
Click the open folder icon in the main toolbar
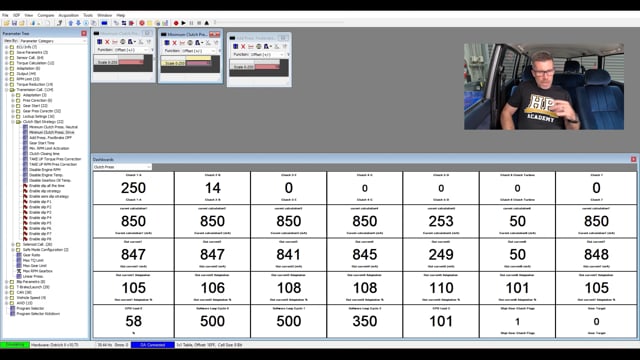tap(7, 23)
